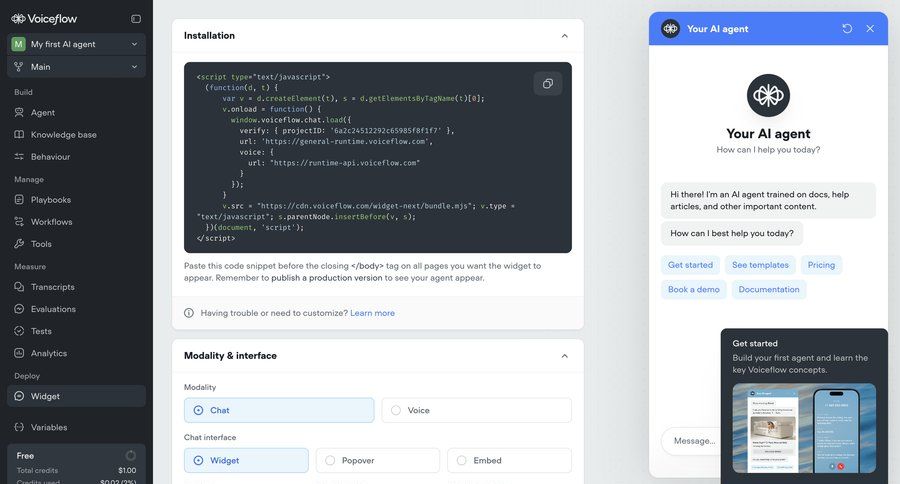Image resolution: width=900 pixels, height=484 pixels.
Task: Click the credits usage ring icon
Action: [x=131, y=455]
